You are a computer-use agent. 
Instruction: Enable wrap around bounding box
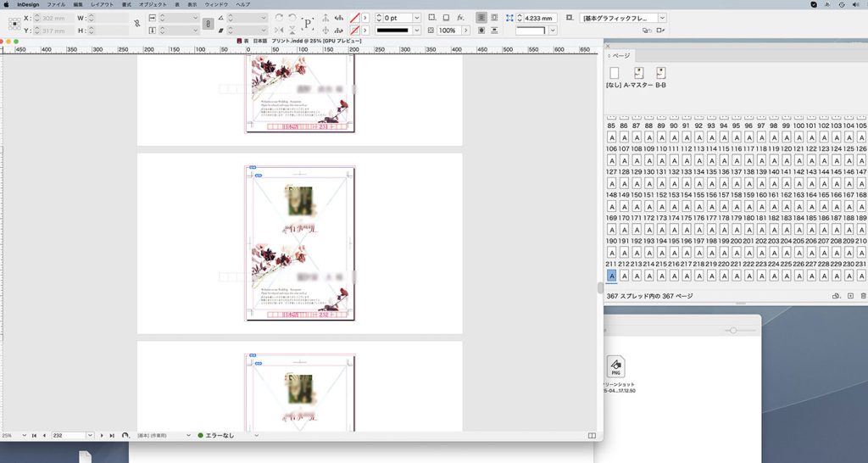tap(494, 19)
